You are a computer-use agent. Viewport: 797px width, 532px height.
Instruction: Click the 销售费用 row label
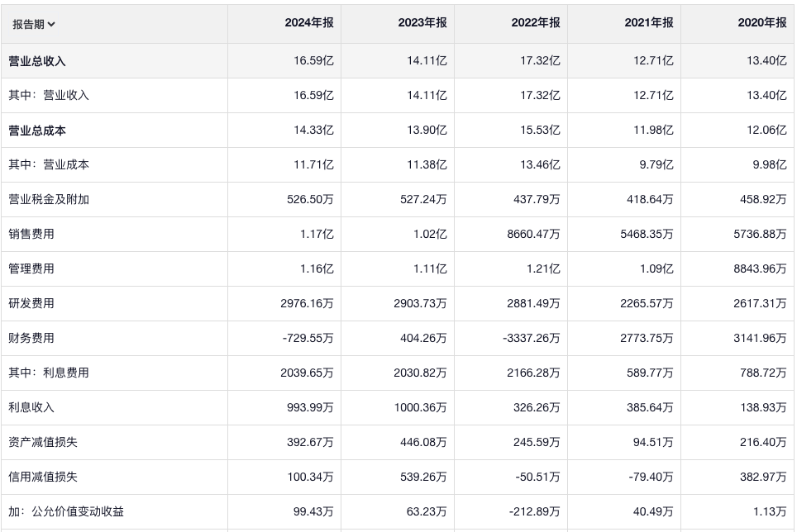pos(31,235)
